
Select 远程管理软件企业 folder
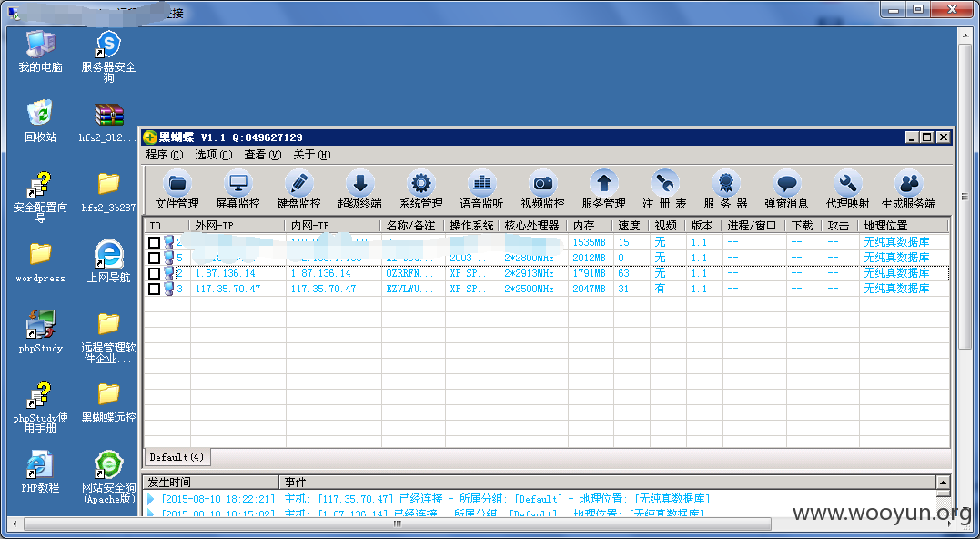(109, 338)
